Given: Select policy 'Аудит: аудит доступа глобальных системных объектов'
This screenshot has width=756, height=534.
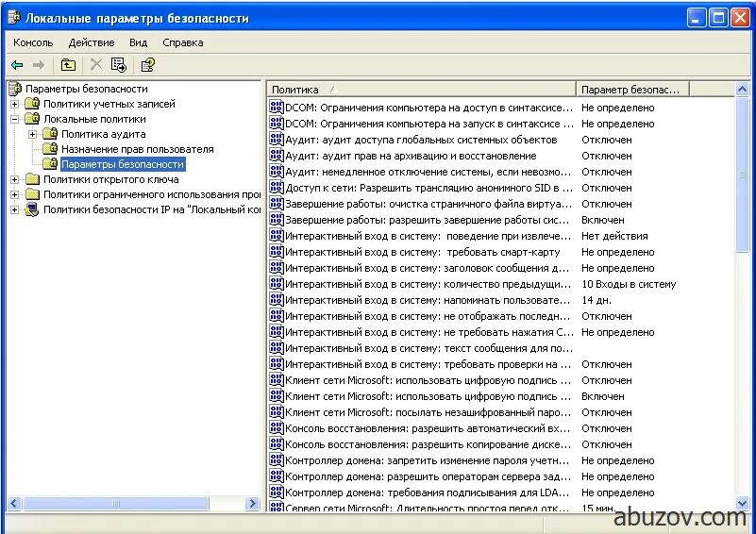Looking at the screenshot, I should [421, 140].
